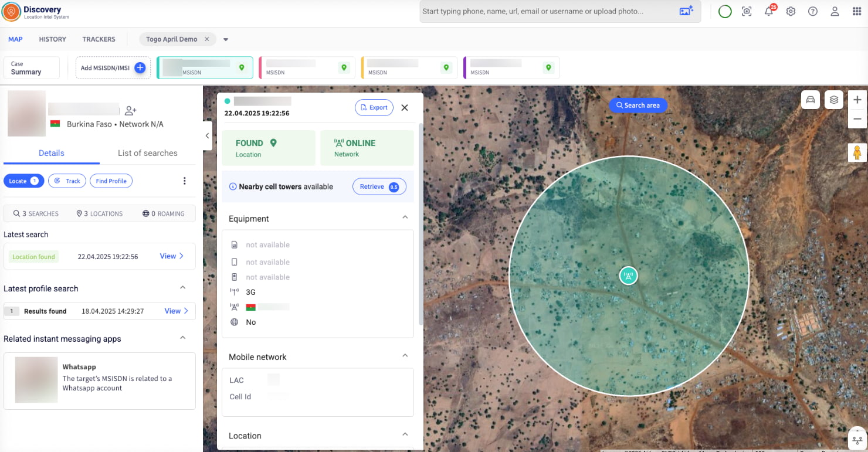
Task: Toggle the traffic car icon on map
Action: [811, 100]
